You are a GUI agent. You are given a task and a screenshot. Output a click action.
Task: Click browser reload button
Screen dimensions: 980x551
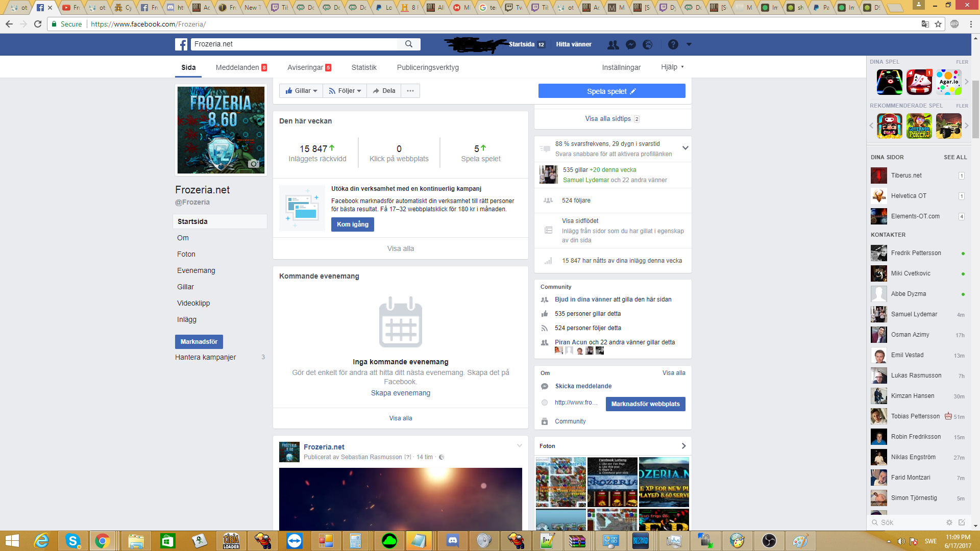tap(38, 24)
